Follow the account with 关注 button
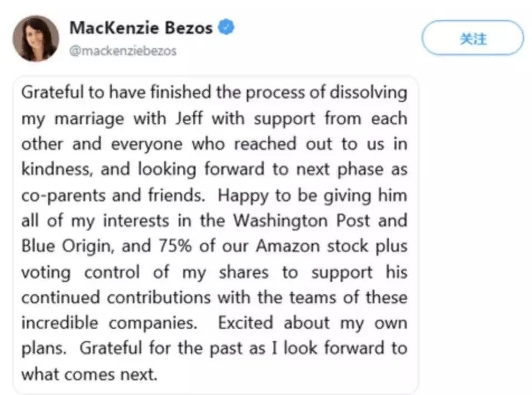The image size is (532, 395). (473, 38)
